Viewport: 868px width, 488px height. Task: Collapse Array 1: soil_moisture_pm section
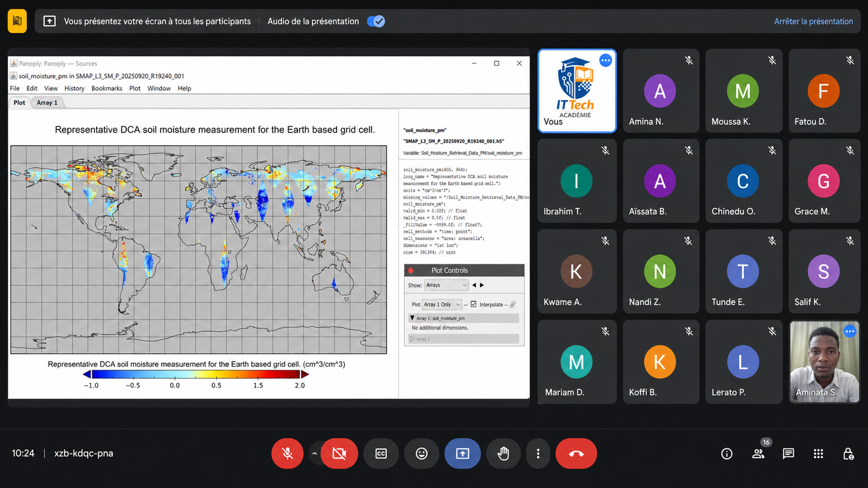pos(412,318)
